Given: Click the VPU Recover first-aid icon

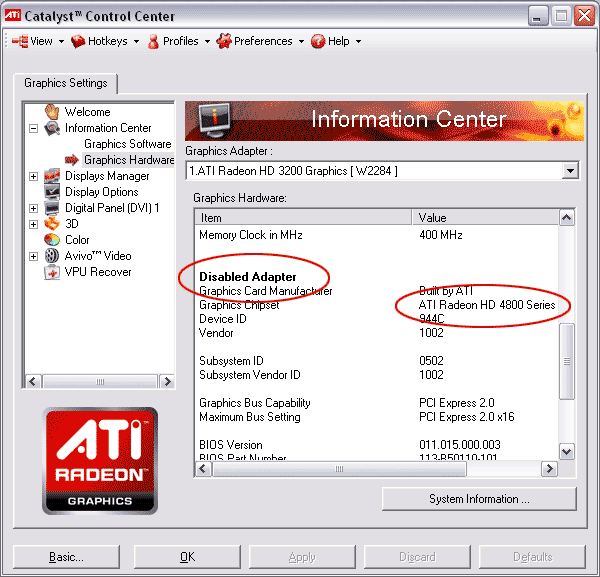Looking at the screenshot, I should pyautogui.click(x=52, y=272).
